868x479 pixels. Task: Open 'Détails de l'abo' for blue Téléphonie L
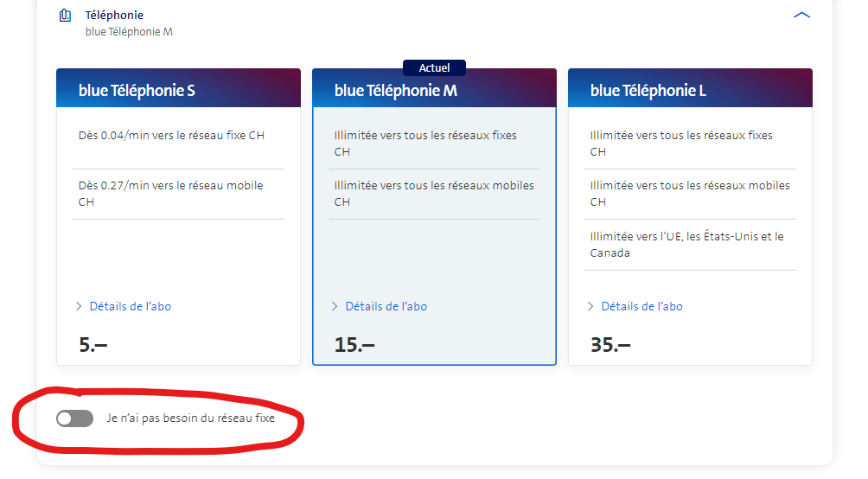641,306
